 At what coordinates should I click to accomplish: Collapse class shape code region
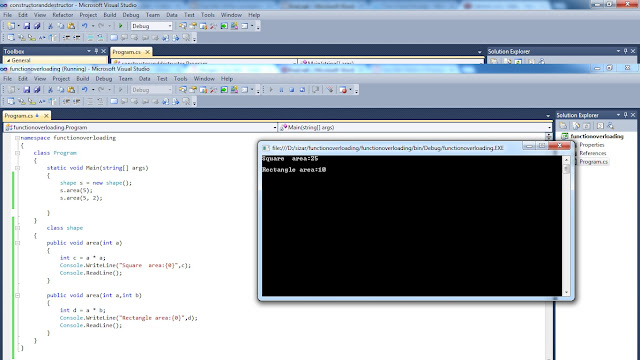click(17, 228)
